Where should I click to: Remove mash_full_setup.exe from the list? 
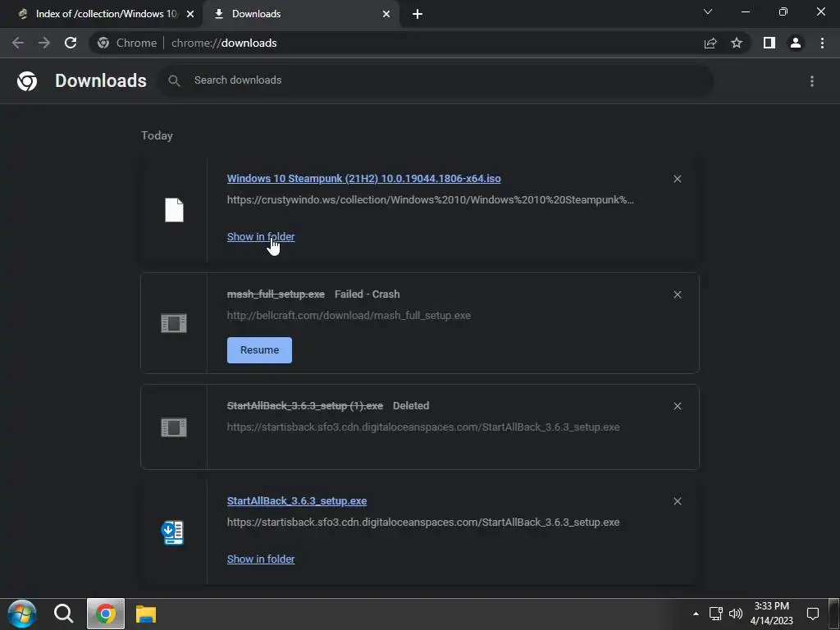[677, 294]
